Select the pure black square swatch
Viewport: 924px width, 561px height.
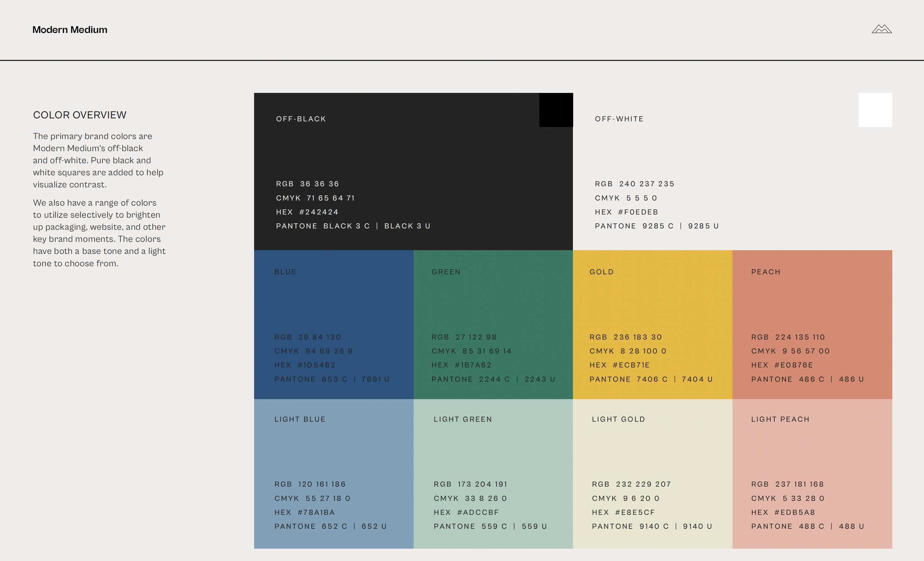[556, 110]
